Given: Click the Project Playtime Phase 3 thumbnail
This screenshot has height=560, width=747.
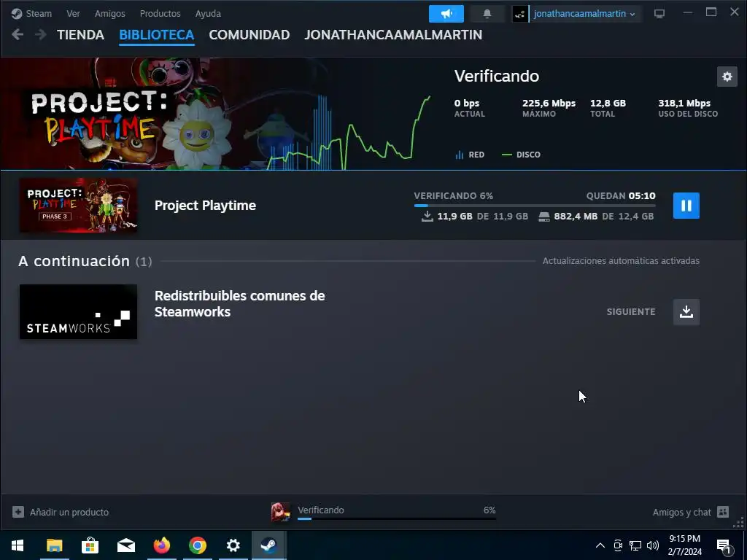Looking at the screenshot, I should [x=79, y=205].
